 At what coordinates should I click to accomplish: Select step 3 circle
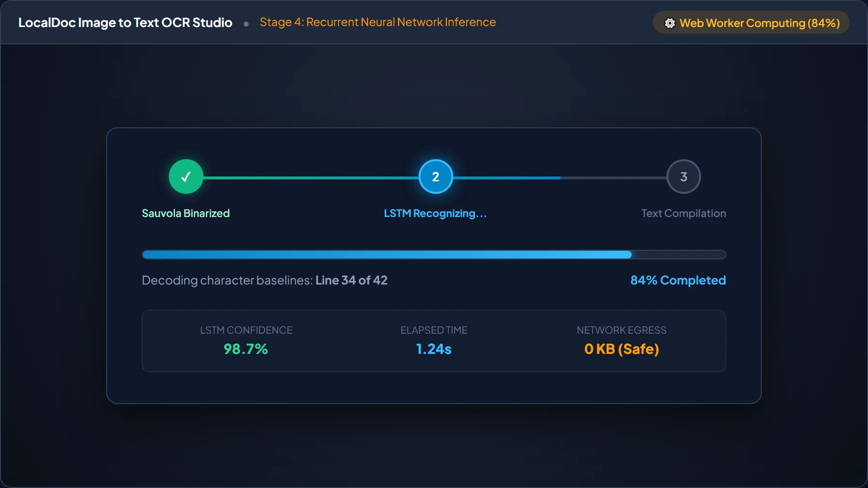(x=683, y=176)
